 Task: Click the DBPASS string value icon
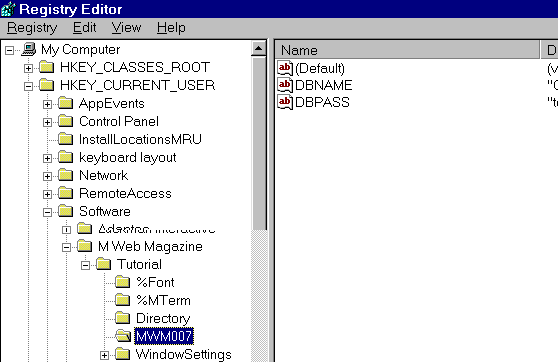[x=285, y=103]
